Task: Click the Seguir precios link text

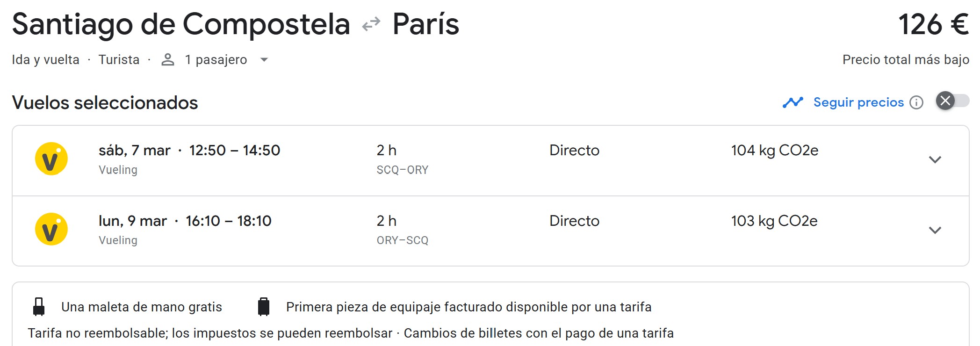Action: [858, 102]
